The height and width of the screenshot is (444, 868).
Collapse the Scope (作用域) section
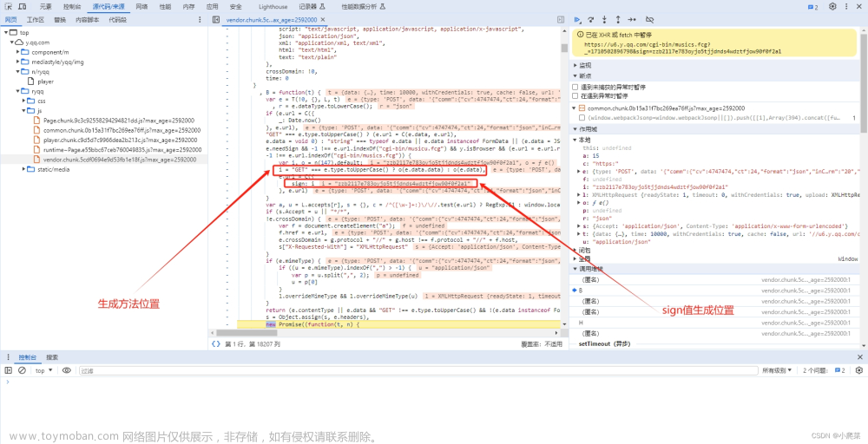pyautogui.click(x=575, y=129)
